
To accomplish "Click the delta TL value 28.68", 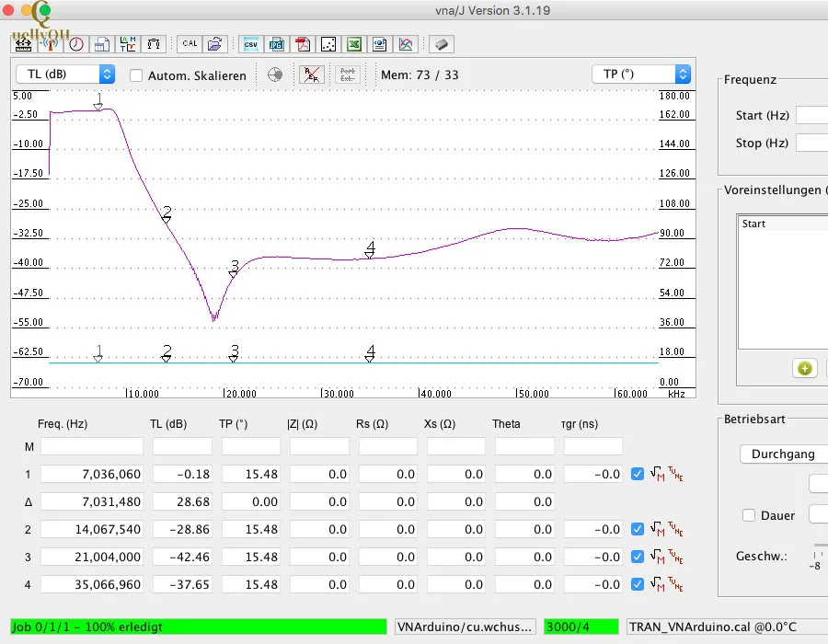I will click(183, 501).
